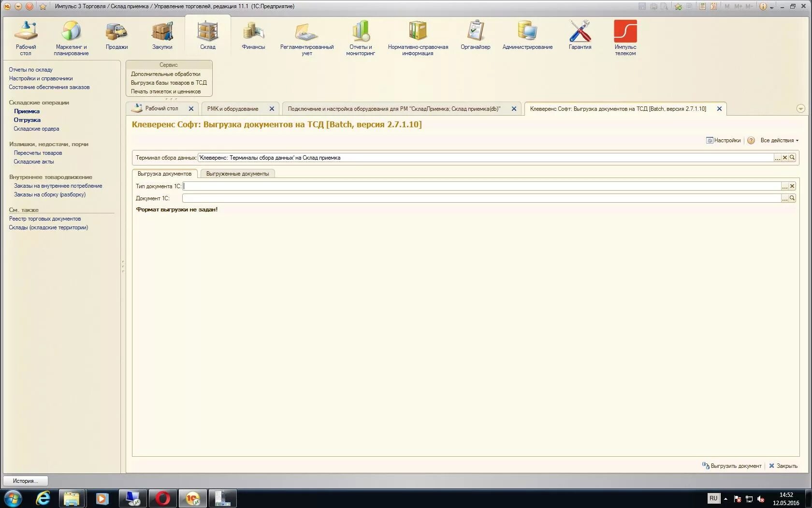Open selection list for Тип документа 1С (…)

pos(785,186)
